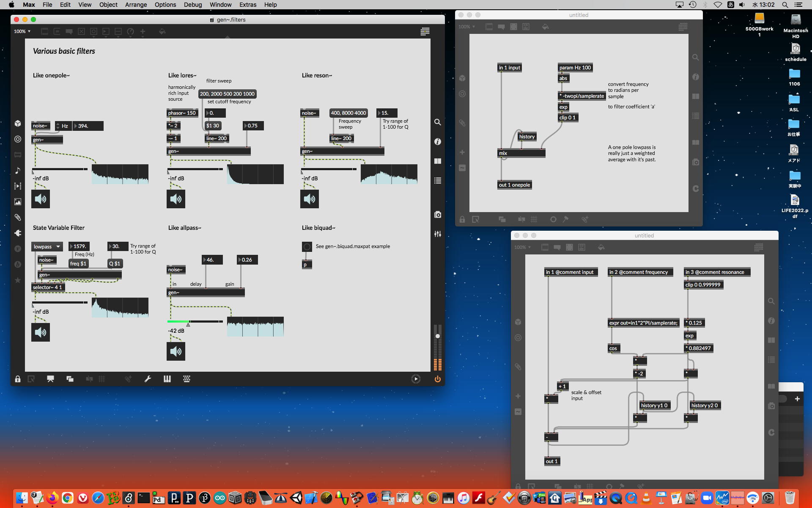Toggle audio power button in gen~.filters window

pyautogui.click(x=437, y=379)
